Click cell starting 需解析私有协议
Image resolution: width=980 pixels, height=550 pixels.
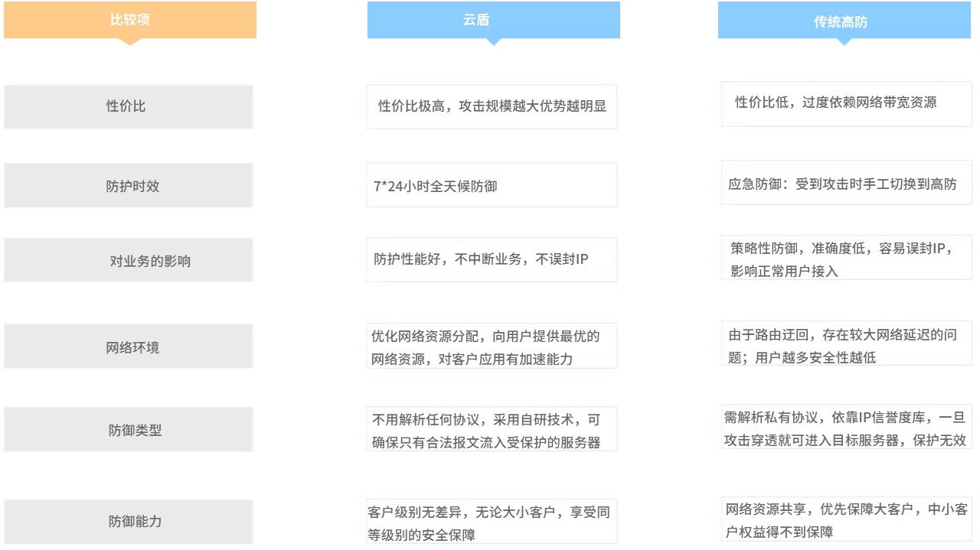point(847,427)
